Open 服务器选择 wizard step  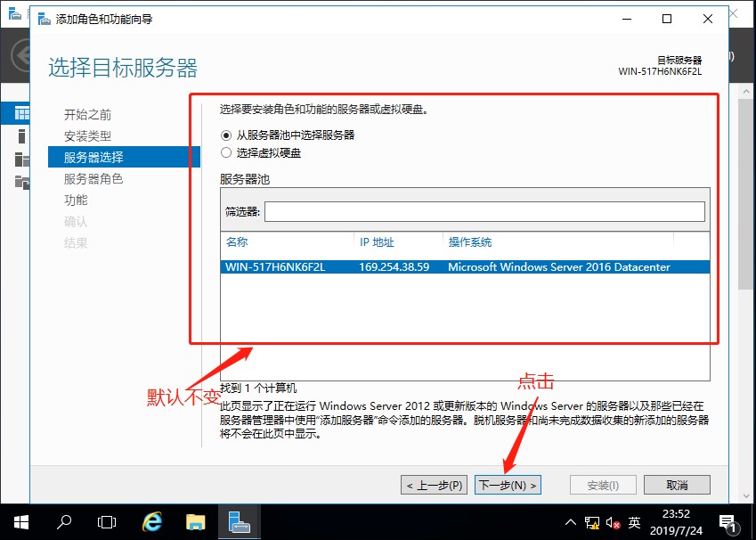tap(124, 157)
